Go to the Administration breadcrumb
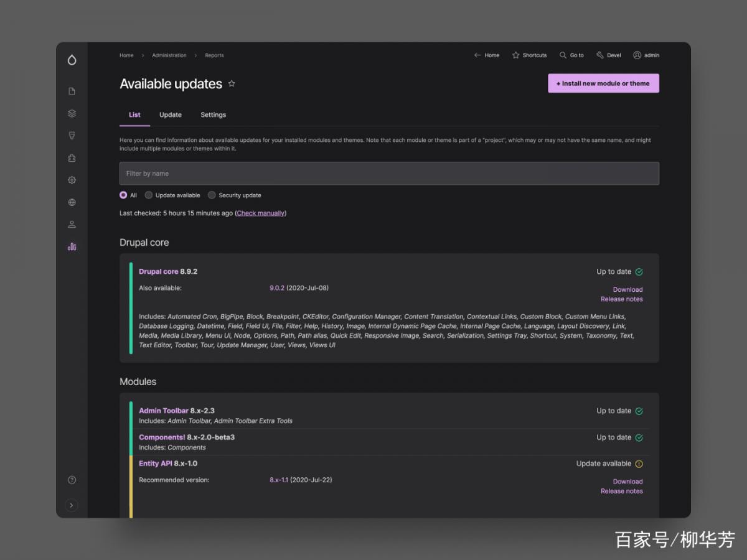 [169, 55]
